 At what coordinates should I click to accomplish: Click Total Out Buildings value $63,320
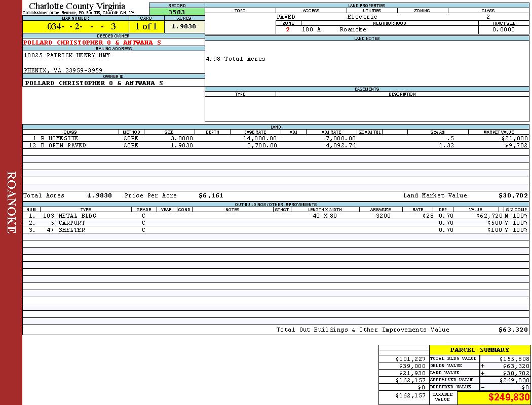[513, 330]
